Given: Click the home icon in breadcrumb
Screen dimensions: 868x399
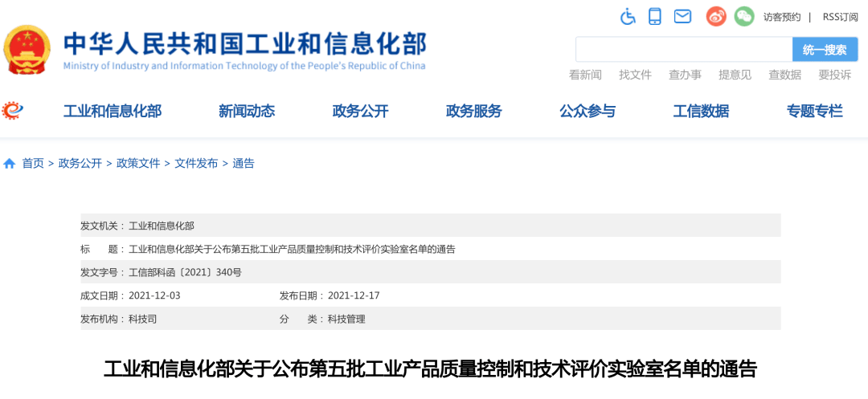Looking at the screenshot, I should pos(10,164).
